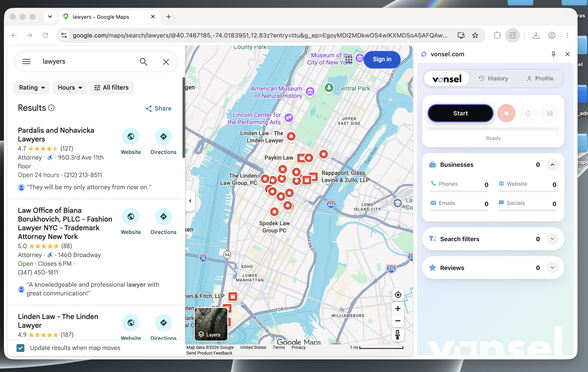Viewport: 588px width, 372px height.
Task: Click the Street View pegman icon
Action: click(x=397, y=334)
